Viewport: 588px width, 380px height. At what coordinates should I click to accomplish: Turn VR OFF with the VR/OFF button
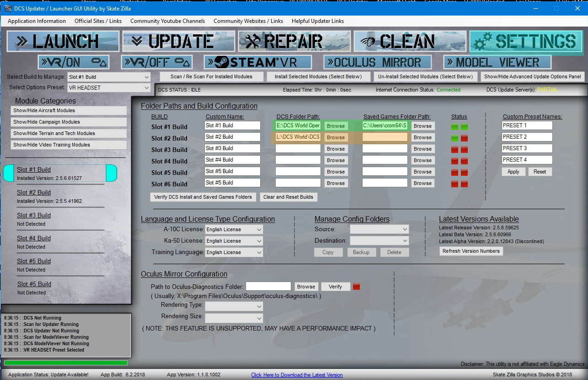[156, 62]
